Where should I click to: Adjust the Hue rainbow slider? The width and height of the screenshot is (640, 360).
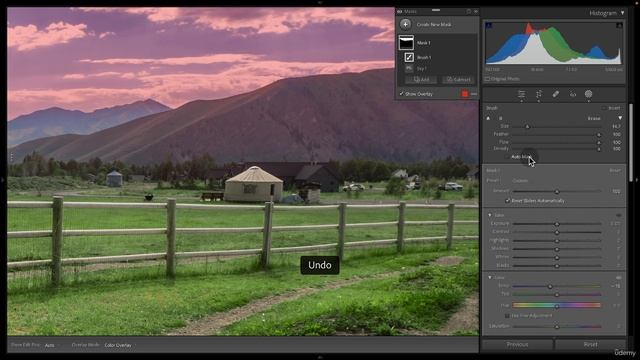point(556,305)
